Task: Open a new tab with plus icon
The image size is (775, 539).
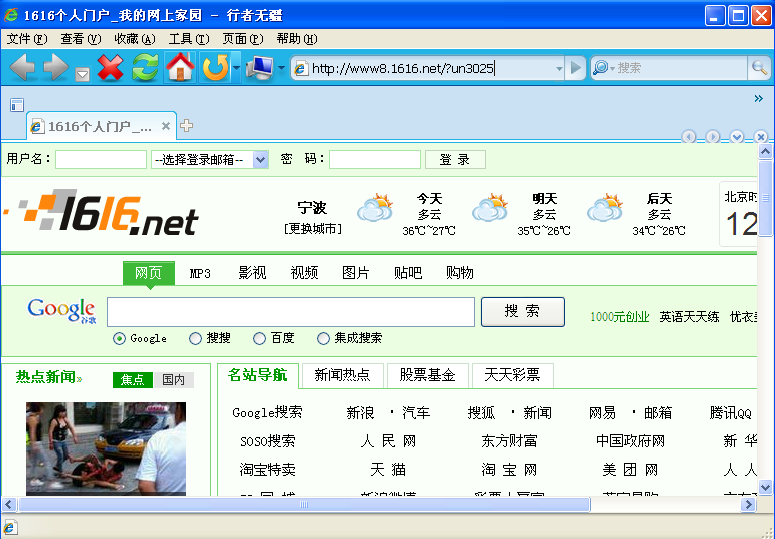Action: coord(187,126)
